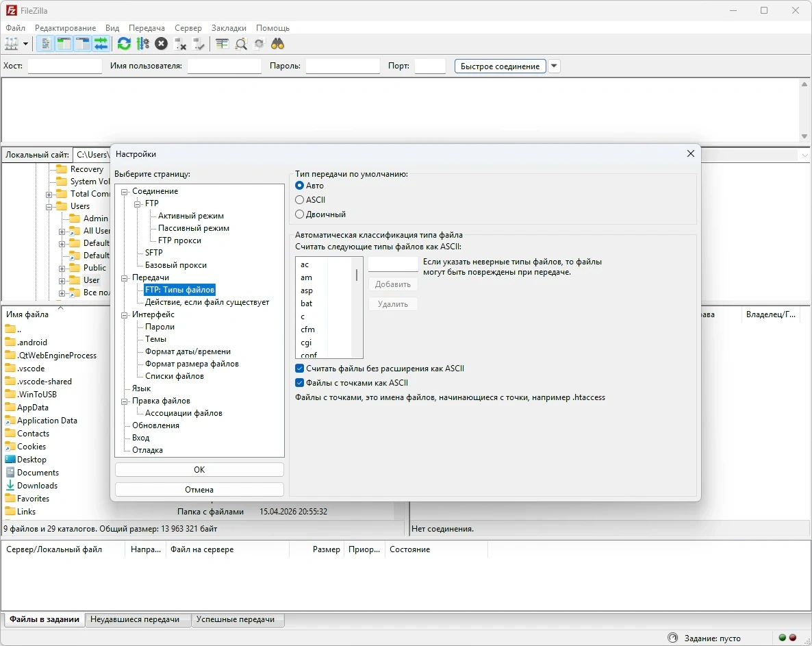Open the Закладки menu
Viewport: 812px width, 646px height.
pos(229,28)
